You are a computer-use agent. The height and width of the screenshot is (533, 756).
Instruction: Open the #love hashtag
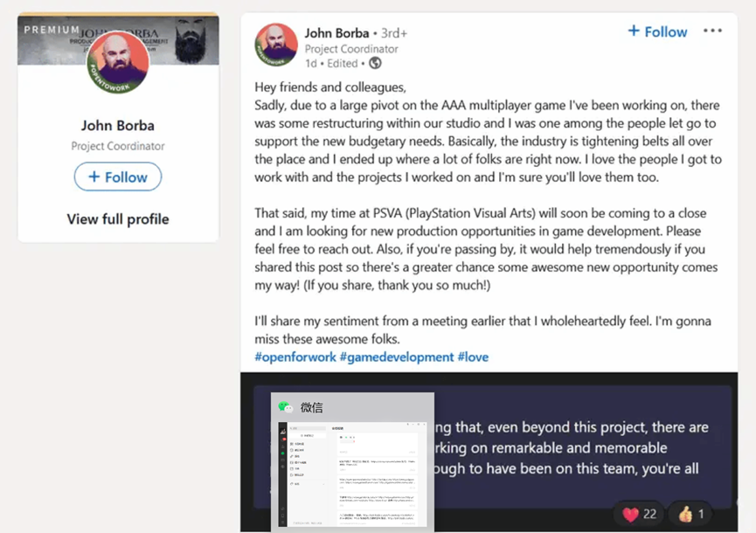[x=473, y=357]
